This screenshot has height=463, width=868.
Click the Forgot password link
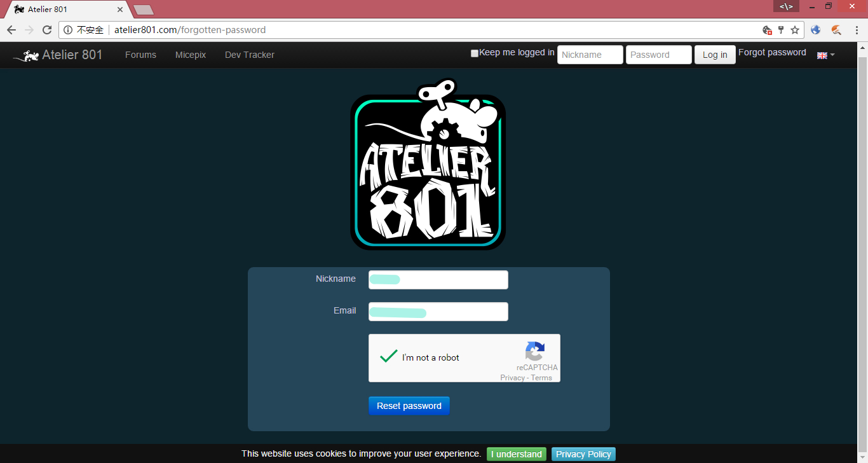coord(772,53)
